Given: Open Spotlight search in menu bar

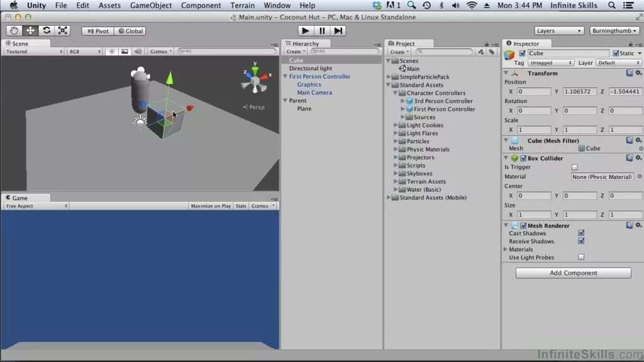Looking at the screenshot, I should [611, 5].
